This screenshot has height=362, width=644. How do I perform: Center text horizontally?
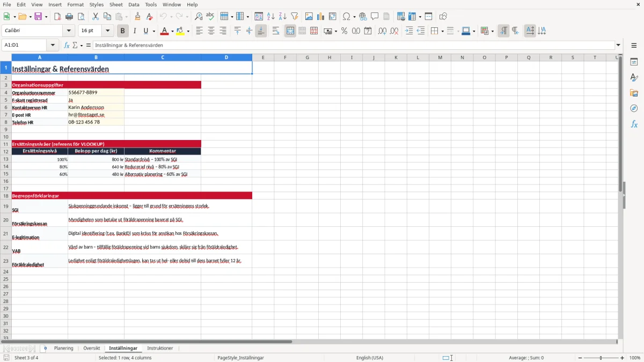211,31
